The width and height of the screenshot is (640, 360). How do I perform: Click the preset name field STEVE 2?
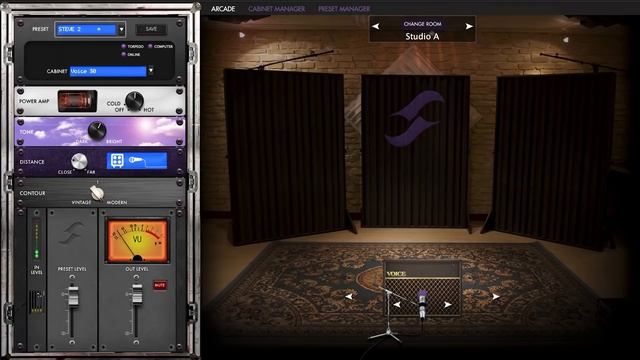(86, 29)
